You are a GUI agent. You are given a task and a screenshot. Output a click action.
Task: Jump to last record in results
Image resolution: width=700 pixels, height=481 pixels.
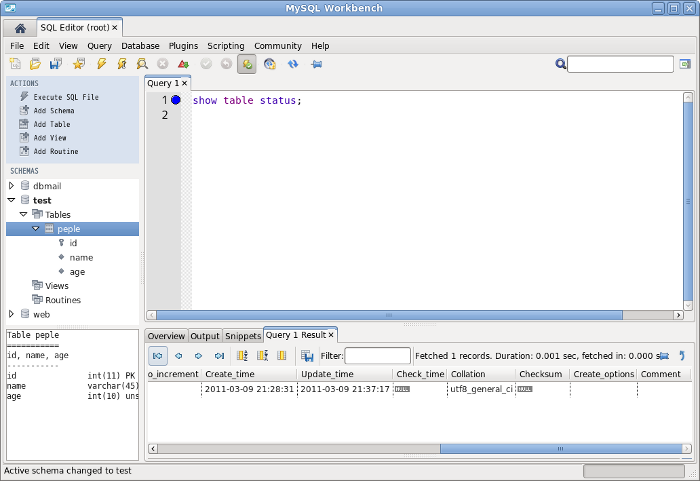[219, 356]
